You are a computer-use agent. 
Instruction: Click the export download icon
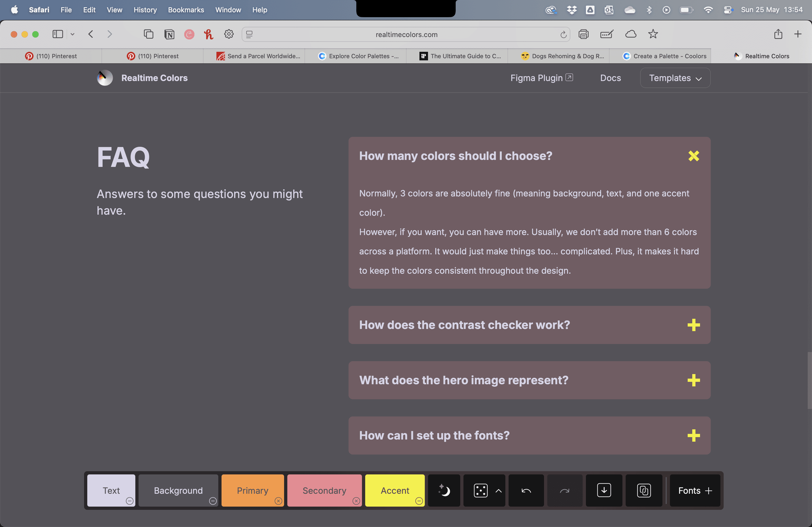coord(604,491)
